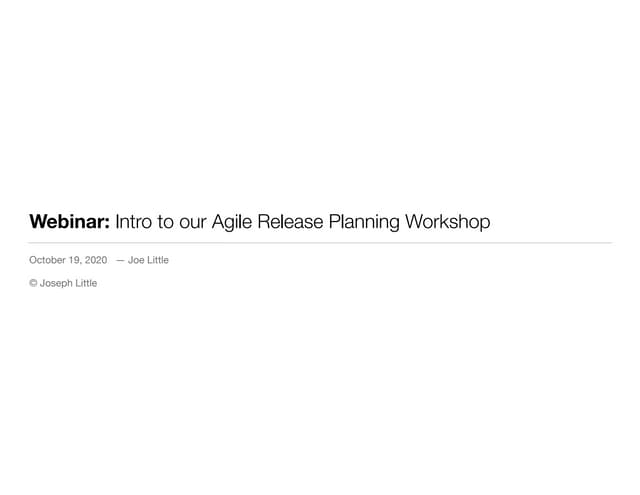Click the em dash before Joe Little
This screenshot has width=640, height=495.
pos(120,260)
